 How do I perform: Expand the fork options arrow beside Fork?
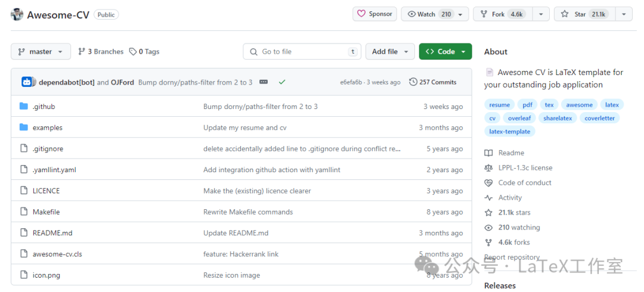point(541,14)
